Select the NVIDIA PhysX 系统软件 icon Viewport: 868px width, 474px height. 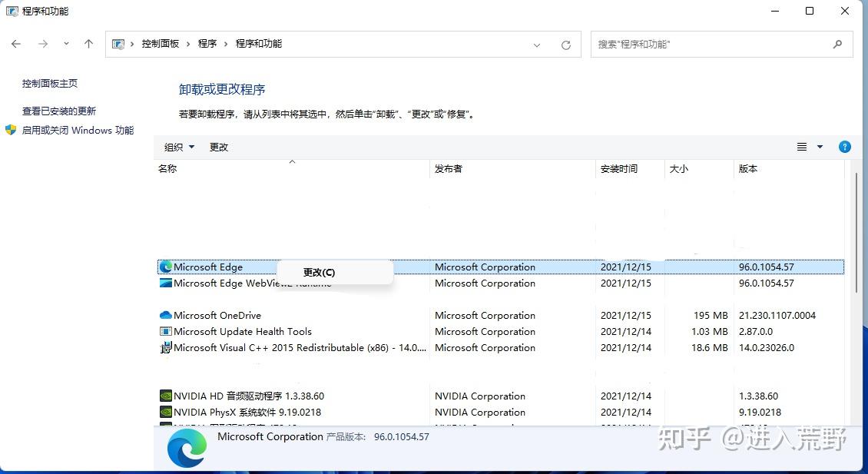(165, 412)
